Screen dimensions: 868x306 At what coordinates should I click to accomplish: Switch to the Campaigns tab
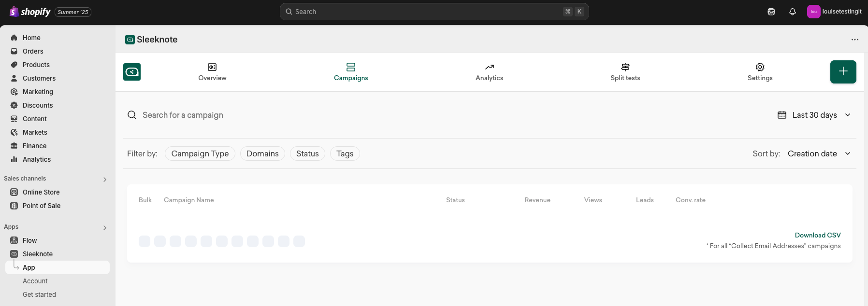tap(351, 72)
